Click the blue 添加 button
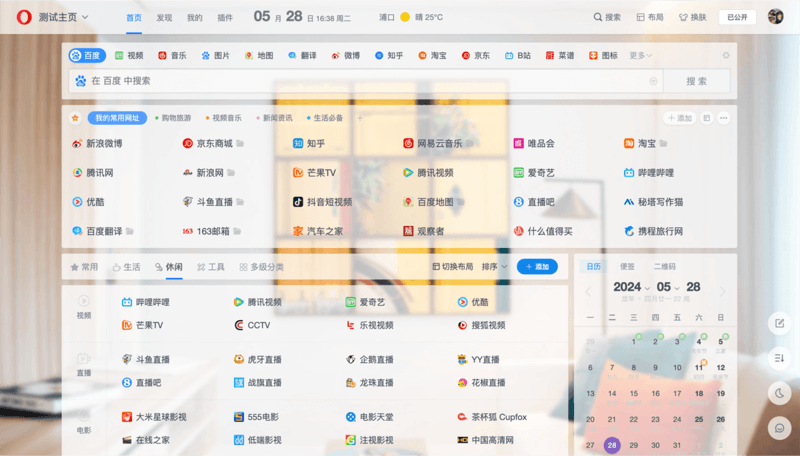 (x=537, y=267)
